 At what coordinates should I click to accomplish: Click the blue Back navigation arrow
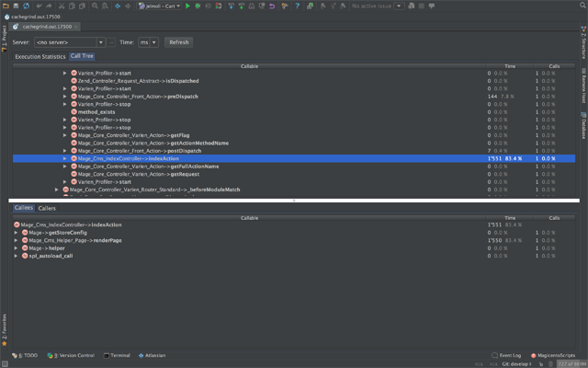click(x=118, y=6)
